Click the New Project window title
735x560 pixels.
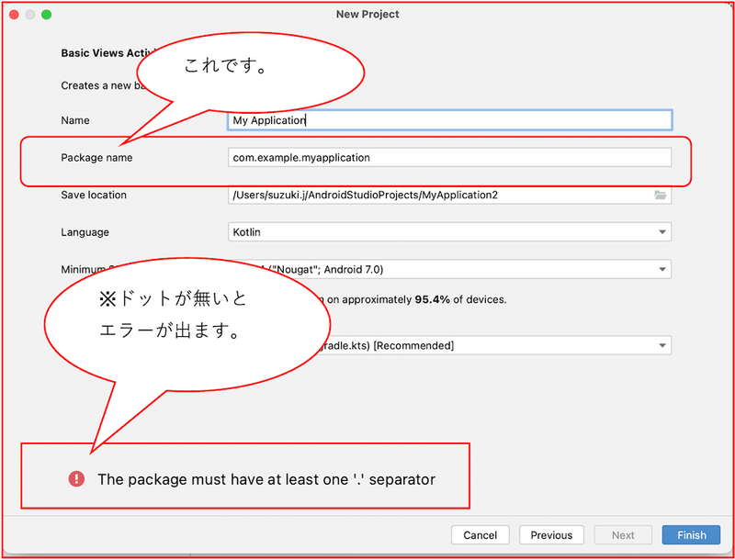coord(367,15)
